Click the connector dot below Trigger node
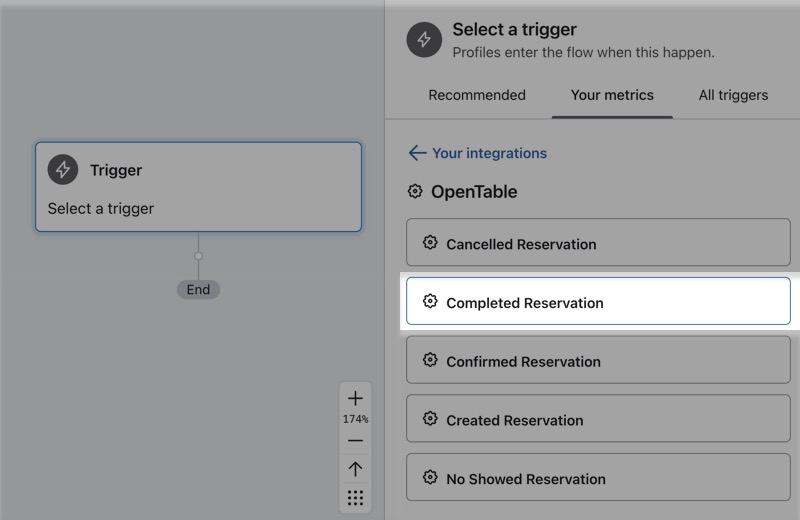800x520 pixels. (x=198, y=256)
